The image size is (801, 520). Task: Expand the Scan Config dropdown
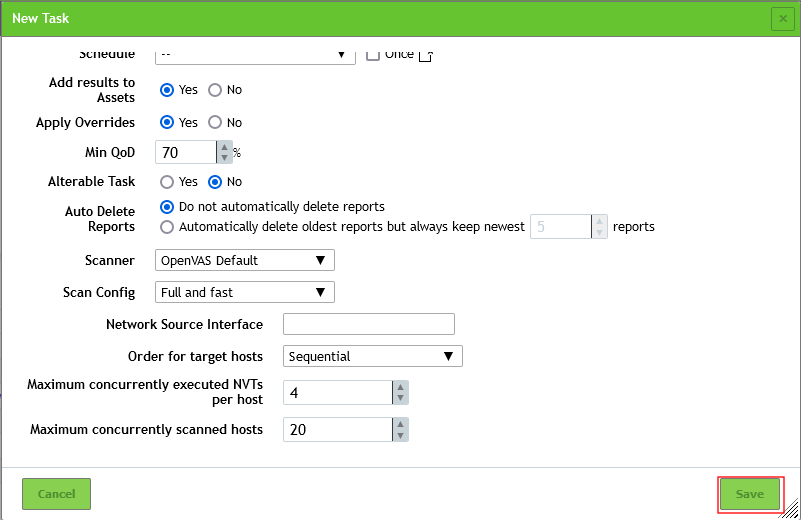245,292
